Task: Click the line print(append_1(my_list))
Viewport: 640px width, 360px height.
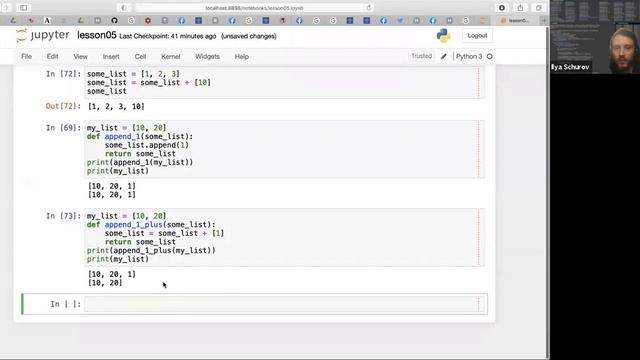Action: (140, 162)
